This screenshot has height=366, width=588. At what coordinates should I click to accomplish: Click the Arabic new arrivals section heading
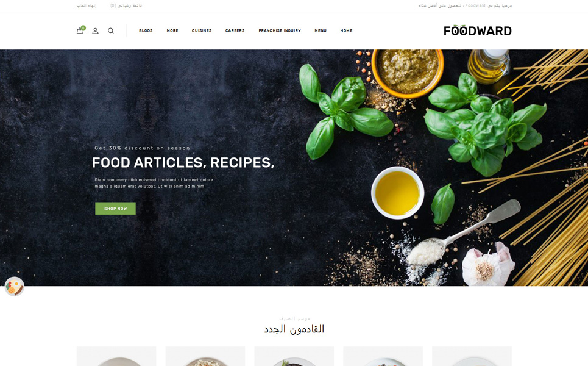click(294, 329)
